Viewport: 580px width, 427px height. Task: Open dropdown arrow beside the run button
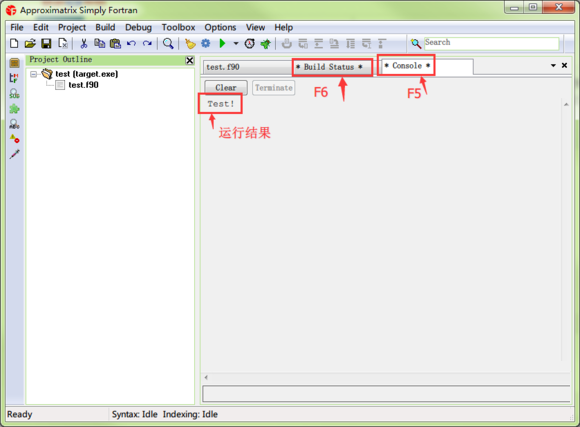tap(236, 44)
